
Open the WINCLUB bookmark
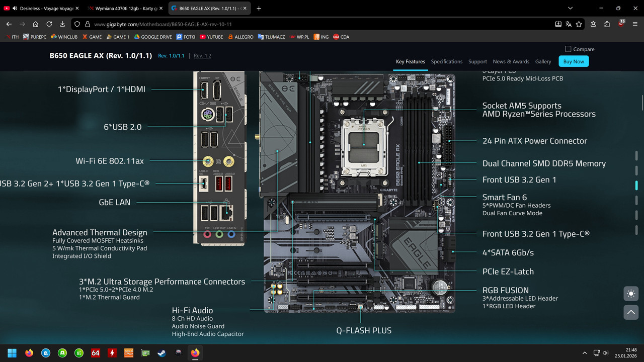pos(64,37)
